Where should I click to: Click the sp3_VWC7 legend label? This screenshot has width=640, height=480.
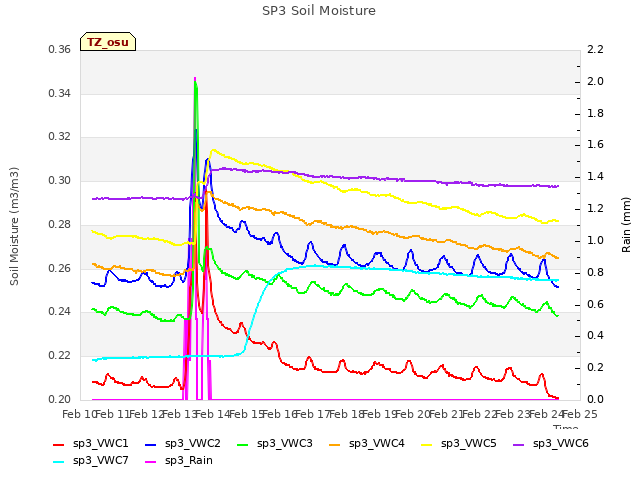click(x=100, y=460)
